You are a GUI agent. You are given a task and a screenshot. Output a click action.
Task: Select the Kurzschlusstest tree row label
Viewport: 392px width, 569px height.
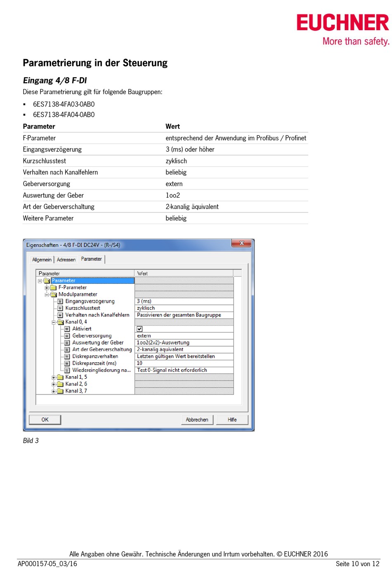click(83, 308)
